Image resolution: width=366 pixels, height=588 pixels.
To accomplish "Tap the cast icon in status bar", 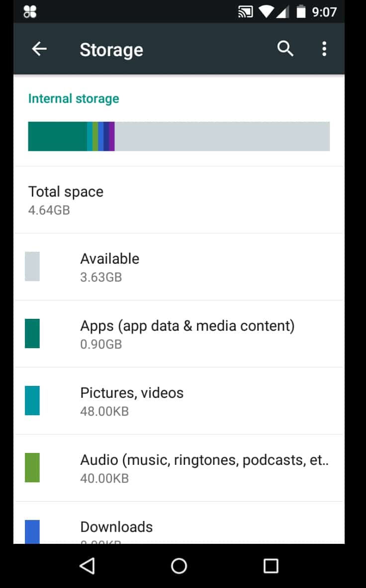I will point(246,11).
